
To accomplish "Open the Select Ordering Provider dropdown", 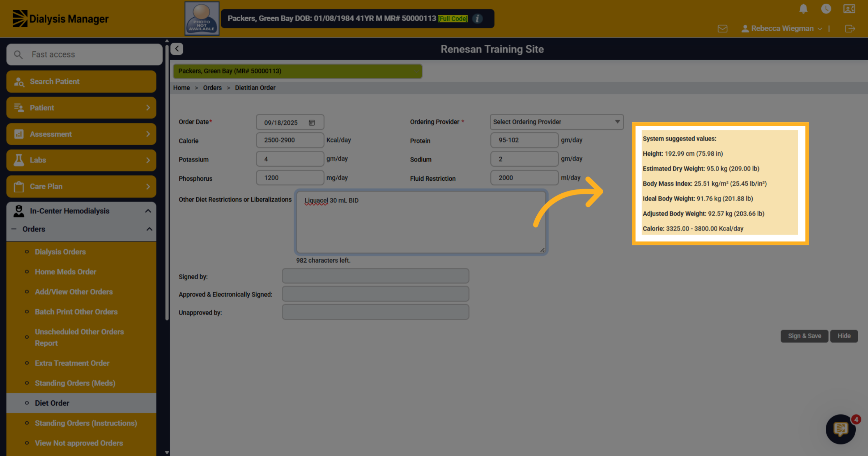I will [x=557, y=122].
